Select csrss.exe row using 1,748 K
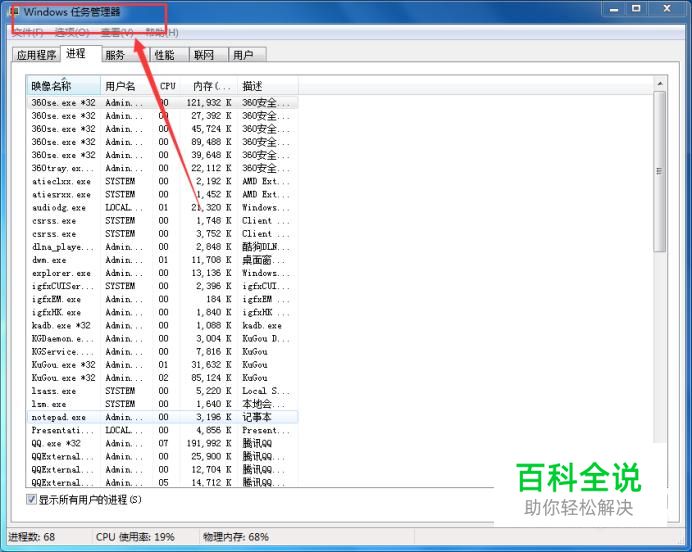 pyautogui.click(x=162, y=220)
